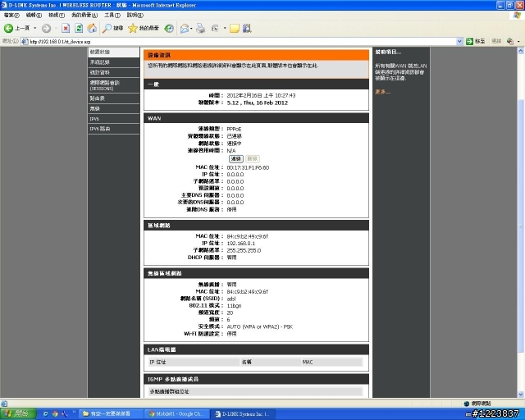
Task: Open the 檢視(V) View menu
Action: pos(57,15)
